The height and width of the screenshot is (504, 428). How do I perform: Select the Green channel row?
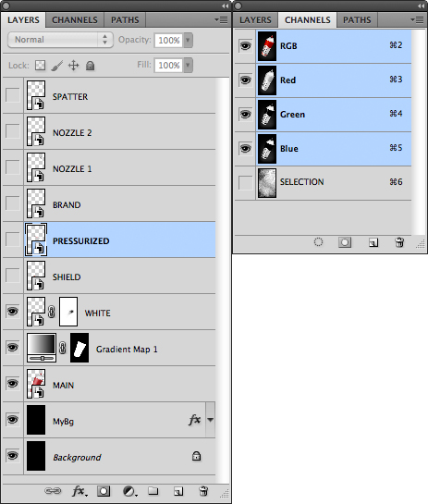coord(323,115)
